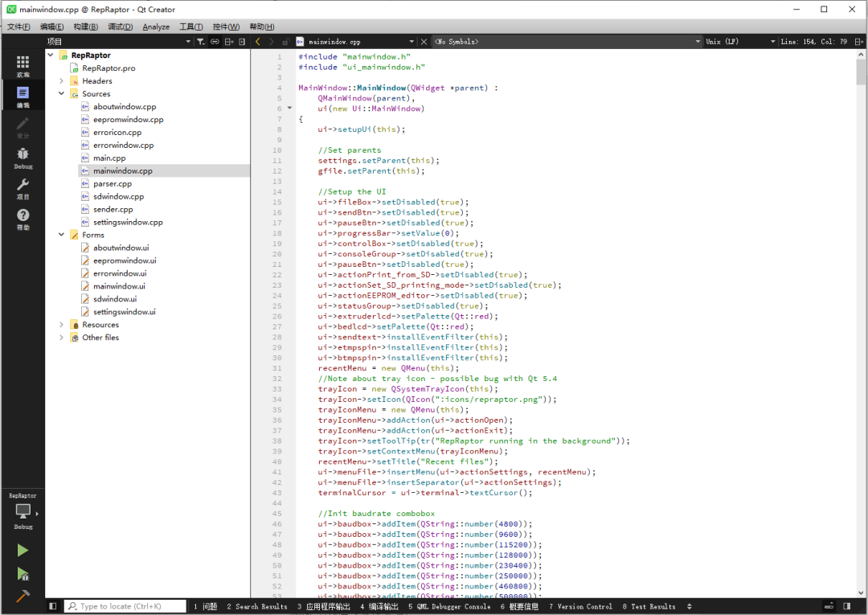Collapse the Sources folder
Screen dimensions: 868x615
[x=61, y=93]
